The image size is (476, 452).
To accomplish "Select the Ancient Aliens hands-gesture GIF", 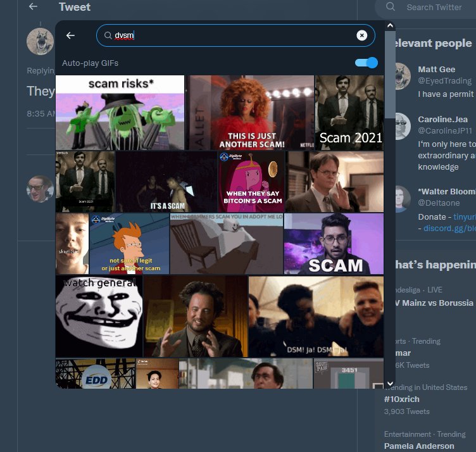I will click(x=196, y=316).
